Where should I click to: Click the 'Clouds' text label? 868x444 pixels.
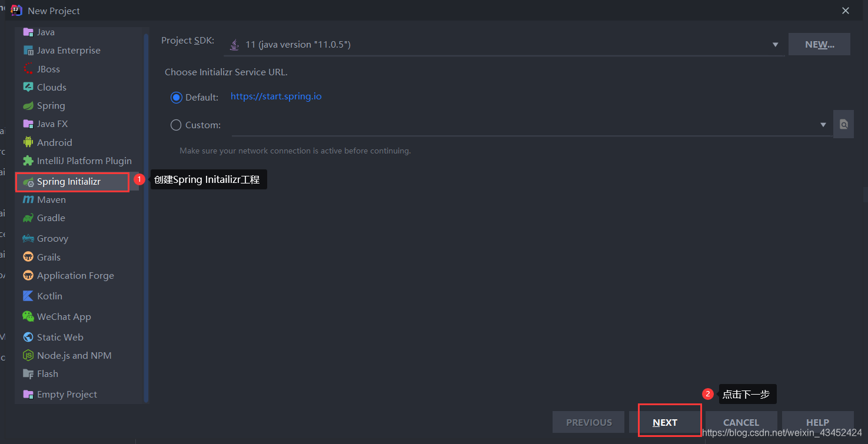point(52,87)
